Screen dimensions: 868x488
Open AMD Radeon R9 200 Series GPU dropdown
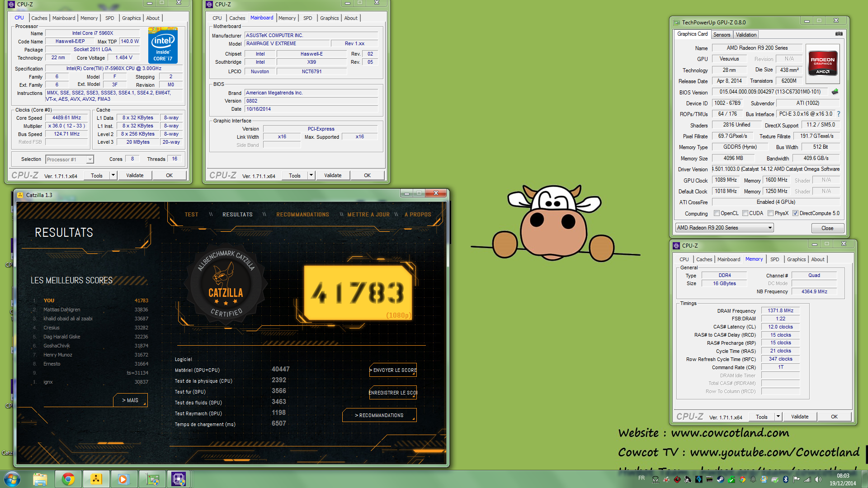tap(724, 228)
